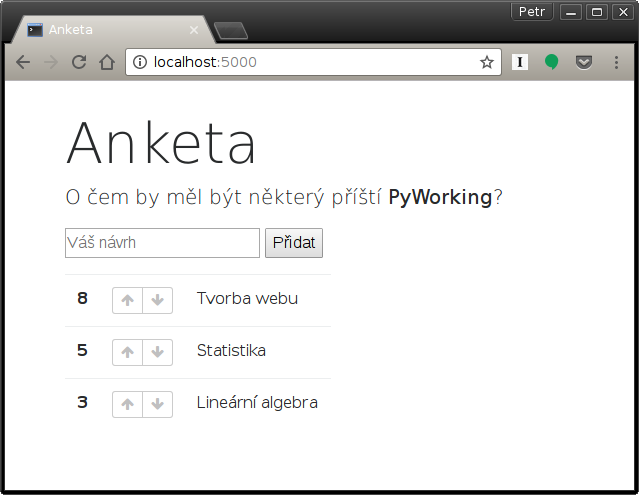Downvote the Statistika suggestion

[x=158, y=352]
